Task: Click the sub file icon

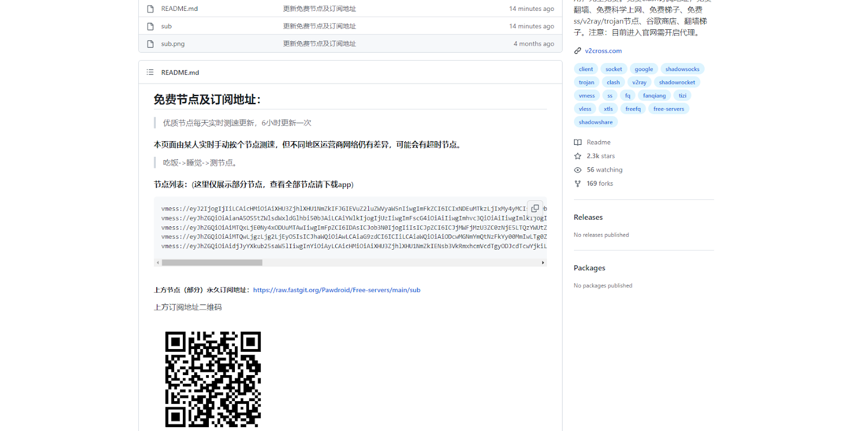Action: click(x=150, y=26)
